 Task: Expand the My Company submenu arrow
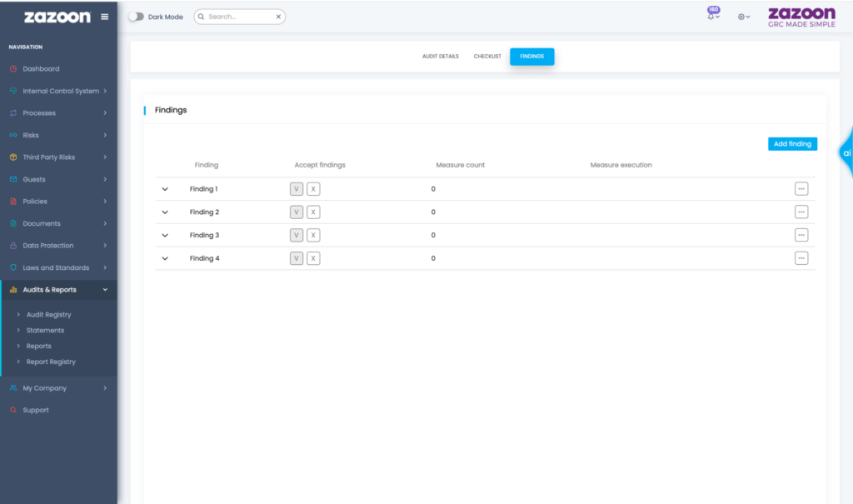(105, 388)
